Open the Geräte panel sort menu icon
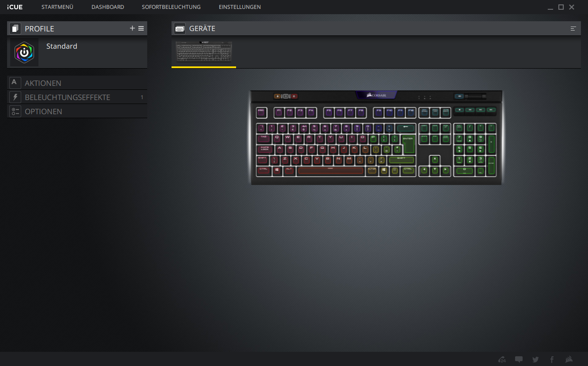Viewport: 588px width, 366px height. 573,28
